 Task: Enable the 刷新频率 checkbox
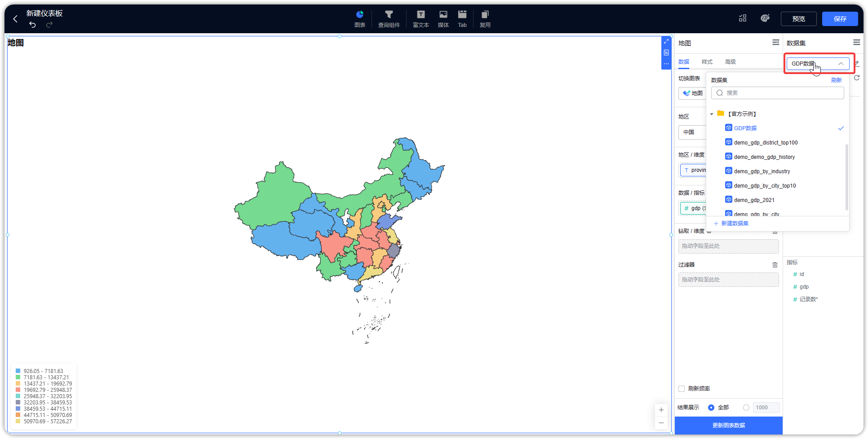pyautogui.click(x=682, y=389)
